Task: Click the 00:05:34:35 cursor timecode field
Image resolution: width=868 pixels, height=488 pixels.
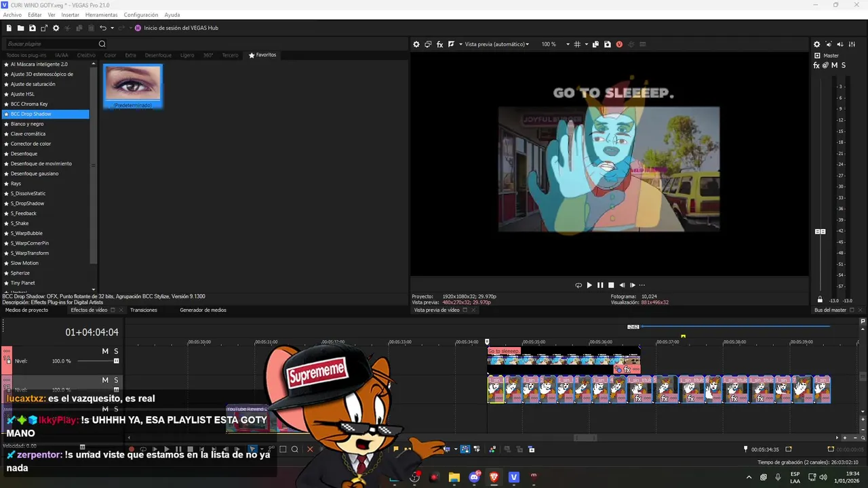Action: [764, 449]
